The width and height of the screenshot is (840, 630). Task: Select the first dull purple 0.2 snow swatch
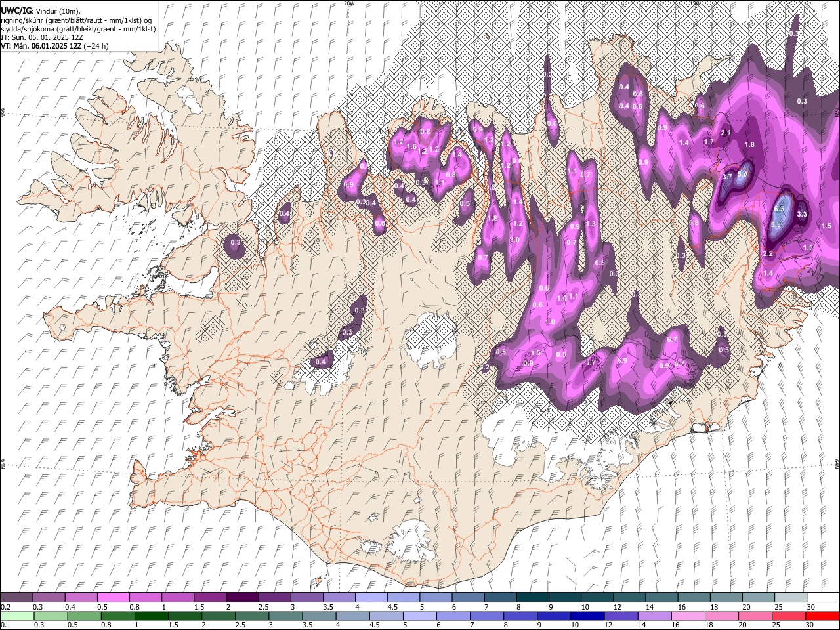pos(16,598)
